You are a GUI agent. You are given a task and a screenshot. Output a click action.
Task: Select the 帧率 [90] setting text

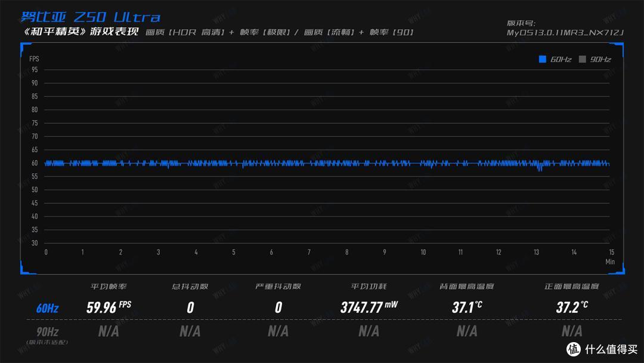pyautogui.click(x=391, y=32)
